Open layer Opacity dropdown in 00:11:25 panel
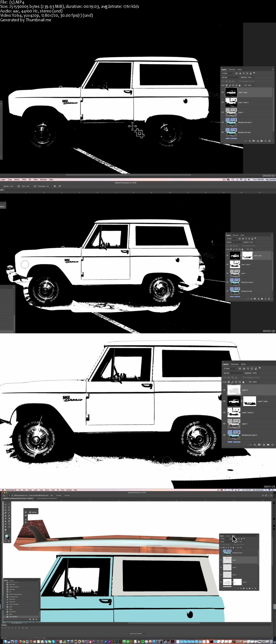The width and height of the screenshot is (276, 644). pos(259,373)
